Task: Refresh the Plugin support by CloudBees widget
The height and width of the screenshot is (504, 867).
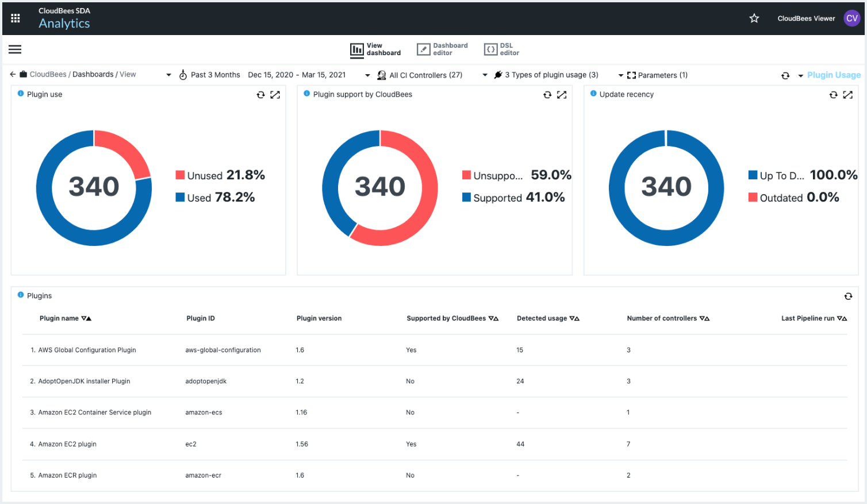Action: (547, 95)
